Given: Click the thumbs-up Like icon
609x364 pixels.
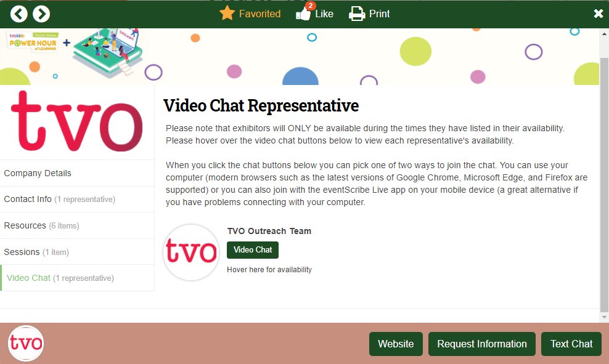Looking at the screenshot, I should coord(303,14).
